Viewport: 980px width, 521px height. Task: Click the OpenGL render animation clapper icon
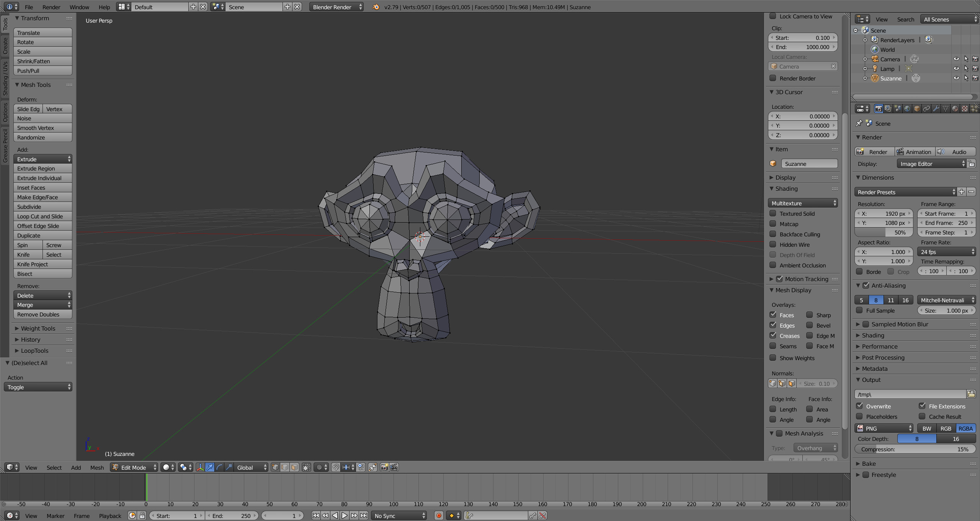point(394,467)
